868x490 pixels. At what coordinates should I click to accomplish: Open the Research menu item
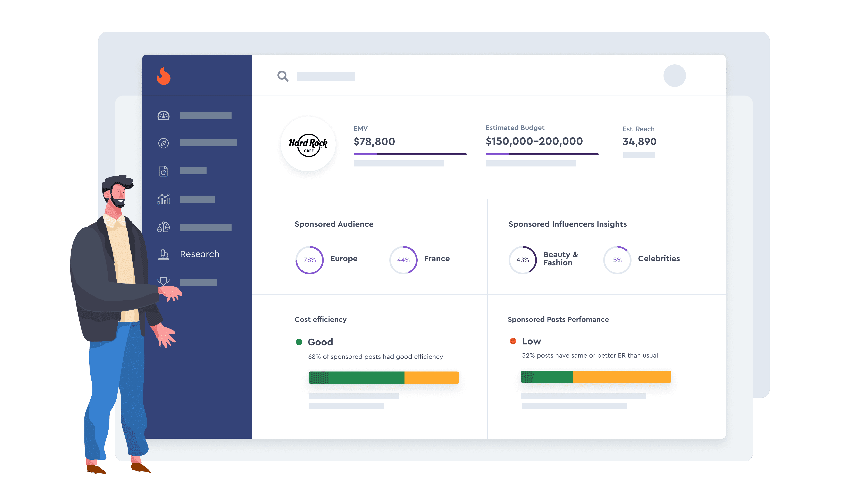(199, 254)
